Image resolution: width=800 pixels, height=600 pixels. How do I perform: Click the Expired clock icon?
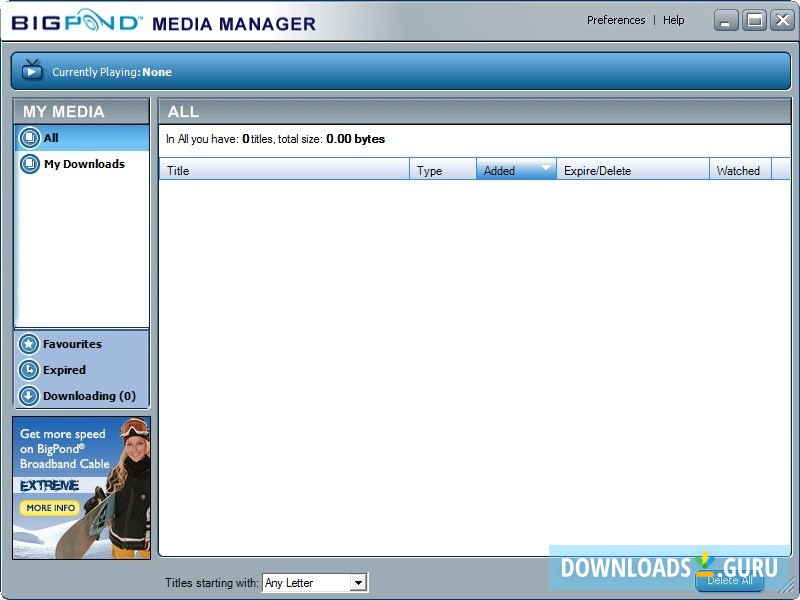[x=29, y=370]
